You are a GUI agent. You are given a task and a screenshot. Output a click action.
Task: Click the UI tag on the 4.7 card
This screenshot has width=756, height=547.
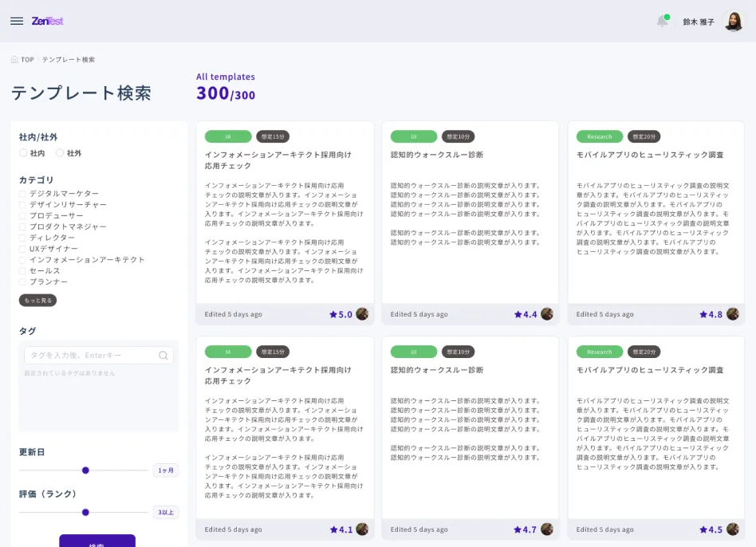(x=414, y=352)
